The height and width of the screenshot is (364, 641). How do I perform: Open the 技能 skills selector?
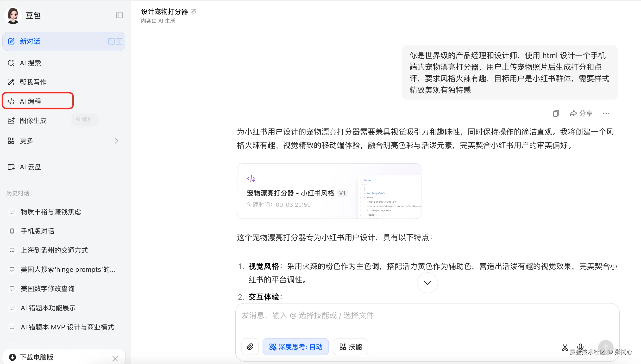coord(350,347)
